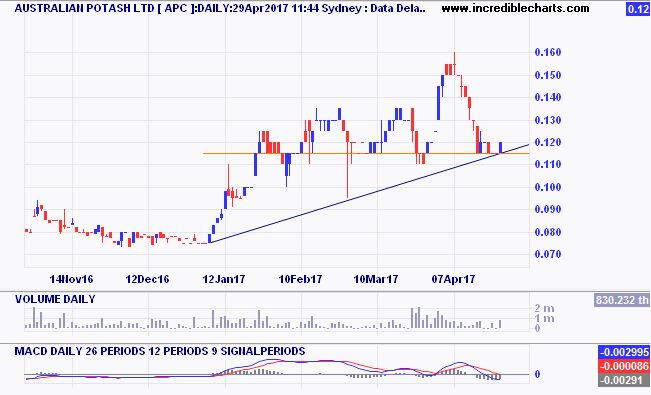Click the 2 m volume axis label
This screenshot has width=651, height=395.
[544, 309]
